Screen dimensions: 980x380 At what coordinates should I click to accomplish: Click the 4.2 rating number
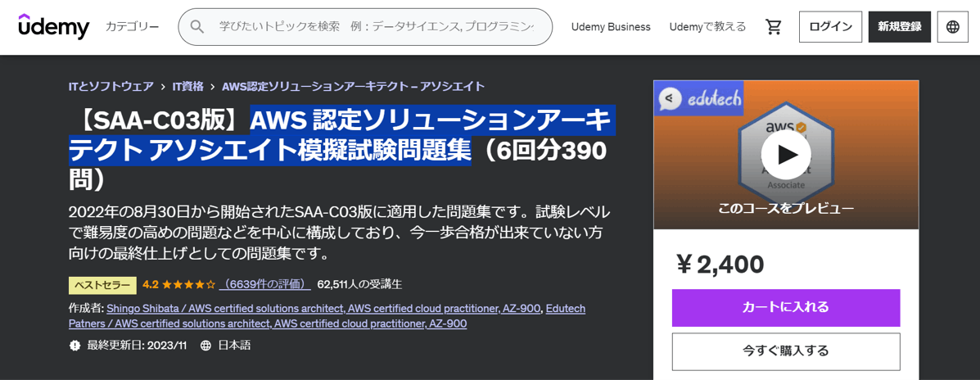150,284
